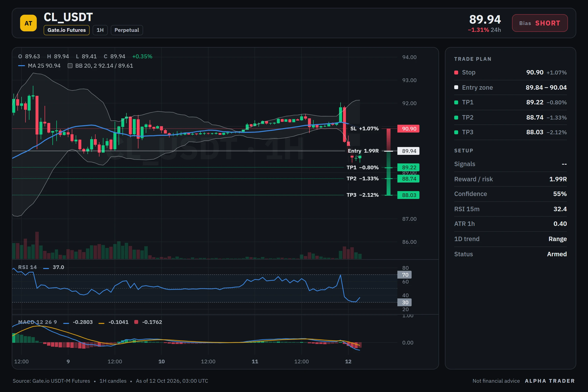Click the red MACD histogram legend square
The image size is (588, 392).
pos(136,322)
